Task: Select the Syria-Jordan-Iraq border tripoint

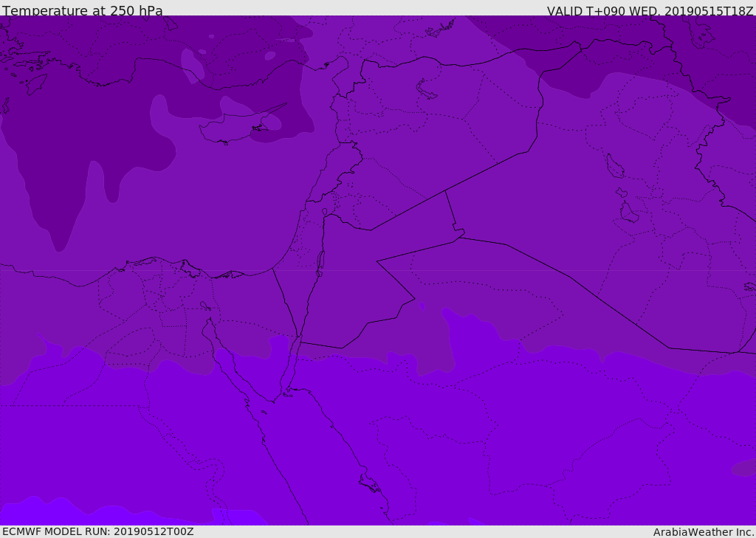Action: (445, 191)
